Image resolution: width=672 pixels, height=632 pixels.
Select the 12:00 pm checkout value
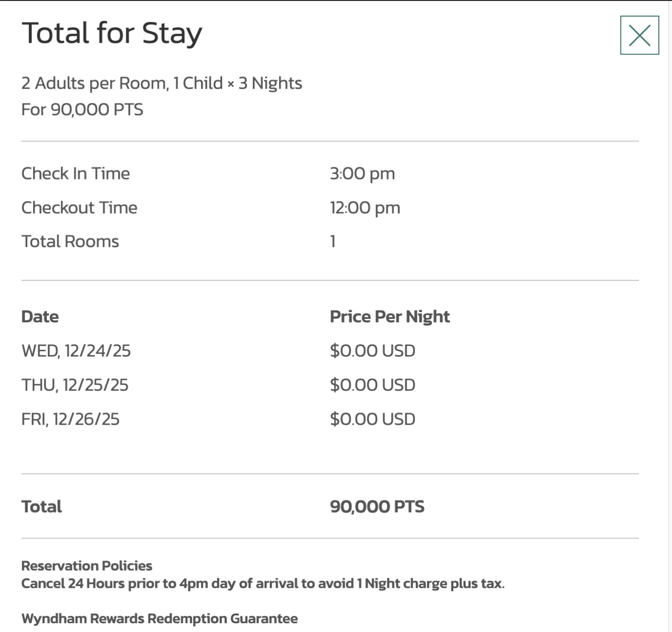(x=365, y=208)
